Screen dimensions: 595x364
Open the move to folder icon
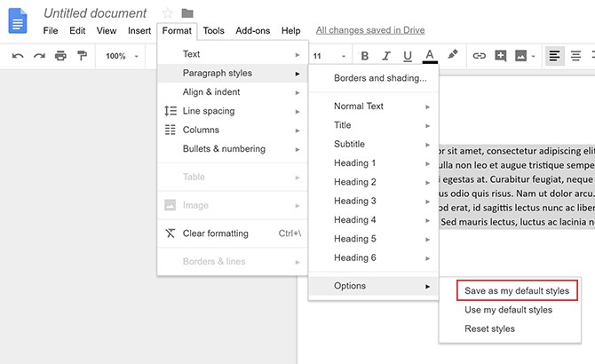point(187,13)
